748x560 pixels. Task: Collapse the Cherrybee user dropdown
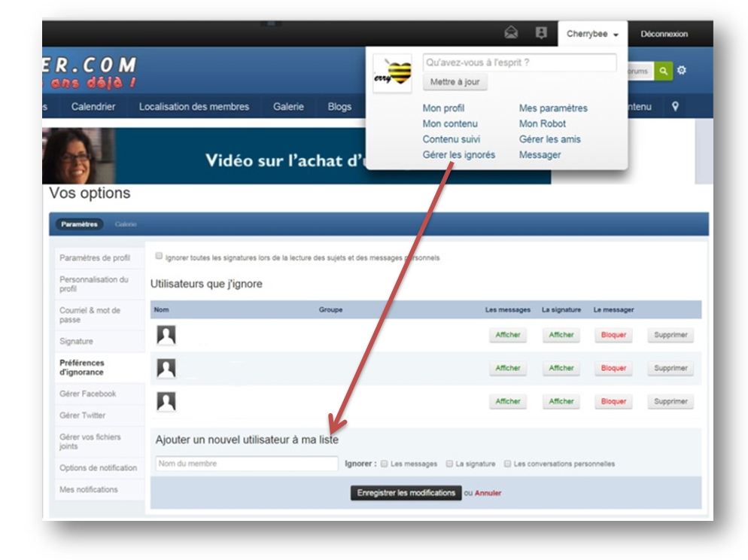pyautogui.click(x=592, y=34)
